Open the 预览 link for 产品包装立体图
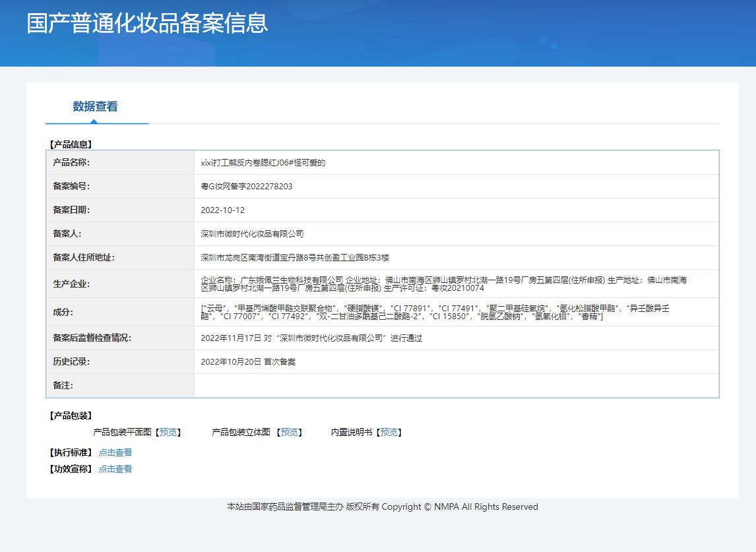 coord(290,433)
